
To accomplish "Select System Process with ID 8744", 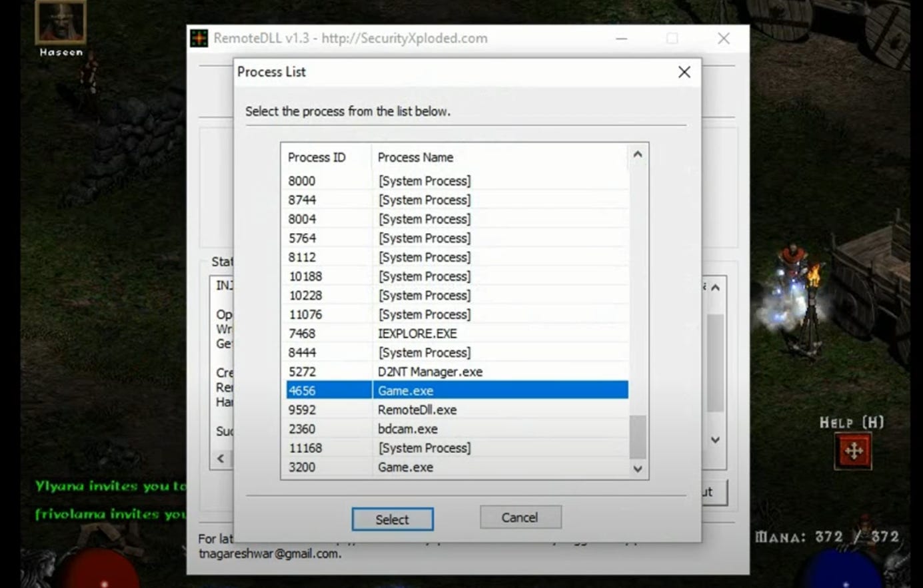I will pyautogui.click(x=457, y=200).
